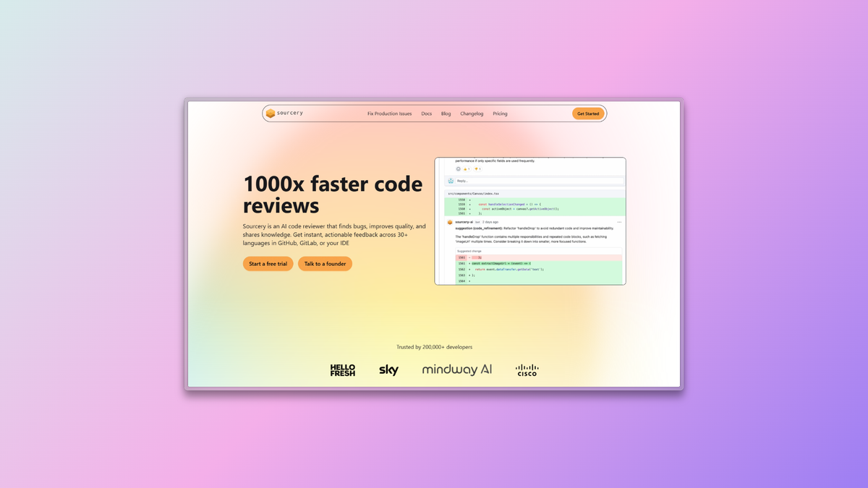
Task: Toggle the thumbs-down reaction on the comment
Action: point(477,169)
